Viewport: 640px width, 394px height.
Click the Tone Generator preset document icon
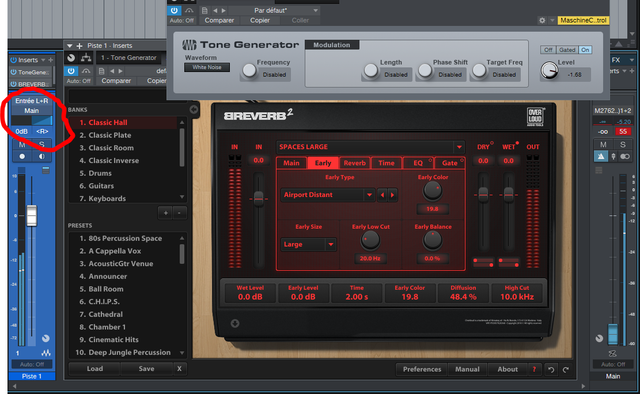pos(204,11)
